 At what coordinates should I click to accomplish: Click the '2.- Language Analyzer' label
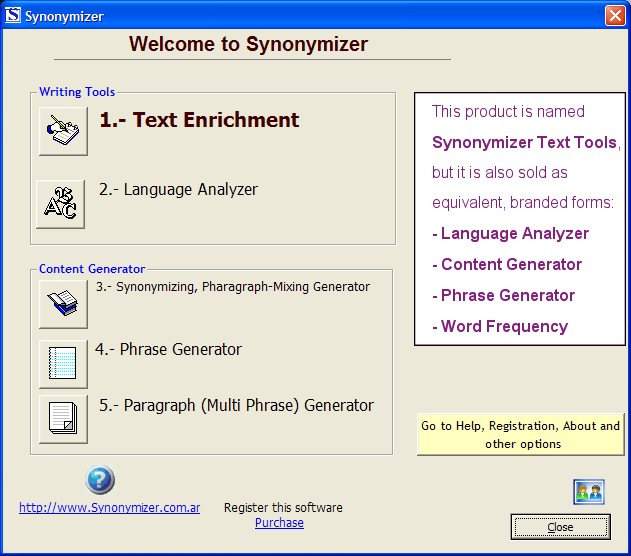pos(178,189)
